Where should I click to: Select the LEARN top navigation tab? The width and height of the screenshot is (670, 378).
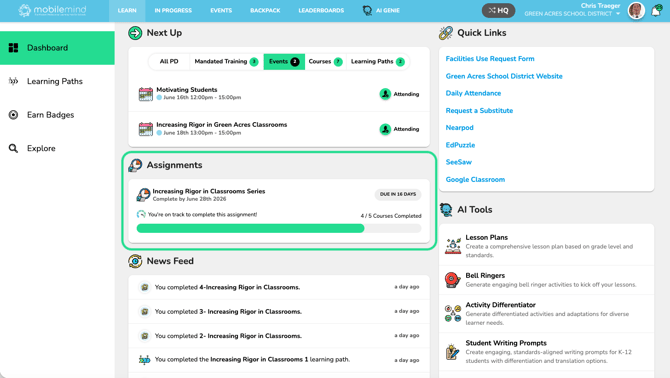pos(127,11)
